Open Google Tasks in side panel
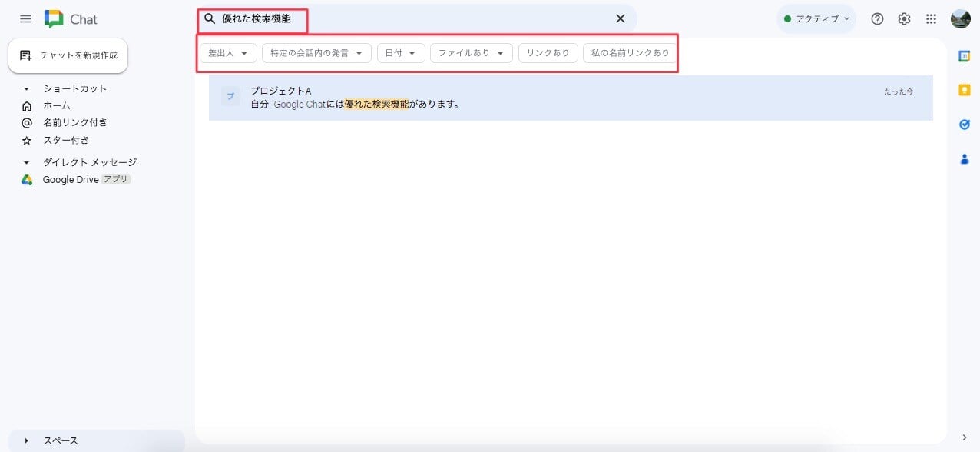980x452 pixels. (965, 124)
